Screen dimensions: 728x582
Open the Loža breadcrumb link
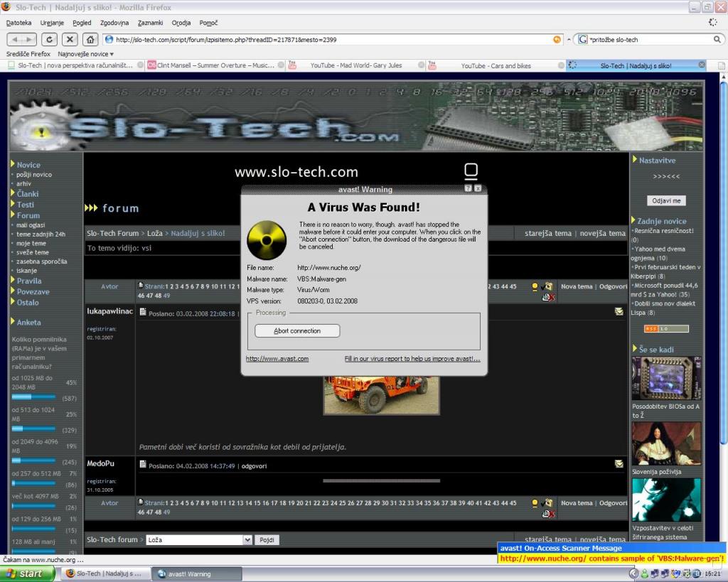154,233
